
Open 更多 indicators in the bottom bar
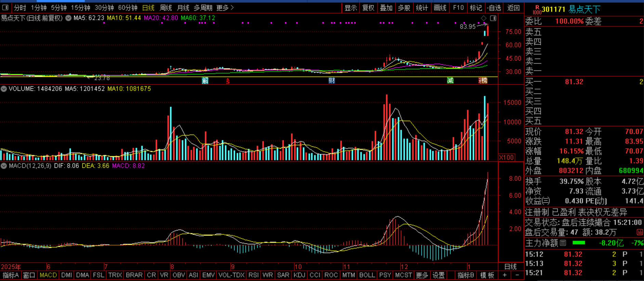[422, 275]
